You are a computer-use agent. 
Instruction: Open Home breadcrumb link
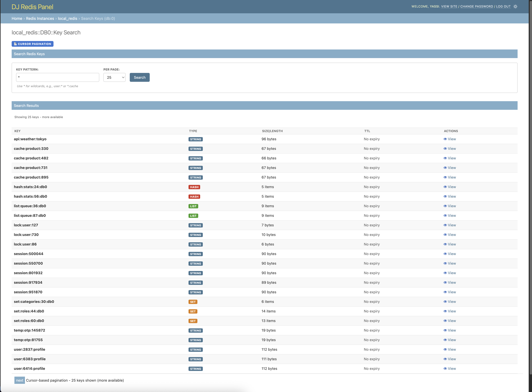click(17, 19)
